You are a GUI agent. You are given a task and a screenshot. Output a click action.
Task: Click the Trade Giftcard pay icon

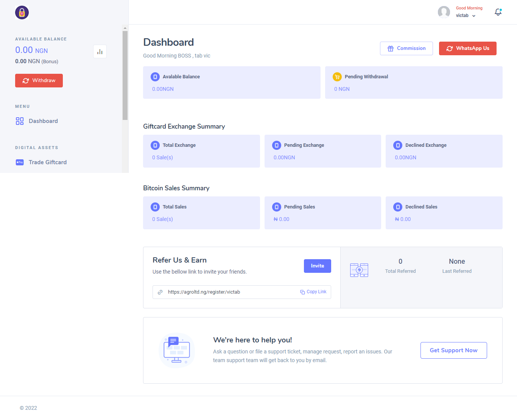point(20,162)
